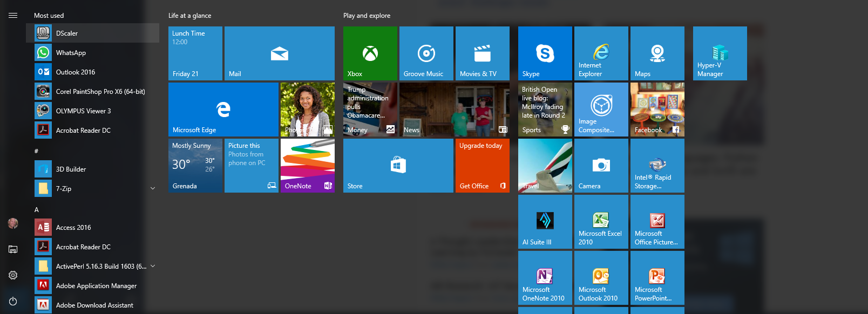Screen dimensions: 868x314
Task: Open Microsoft Excel 2010 tile
Action: pos(601,222)
